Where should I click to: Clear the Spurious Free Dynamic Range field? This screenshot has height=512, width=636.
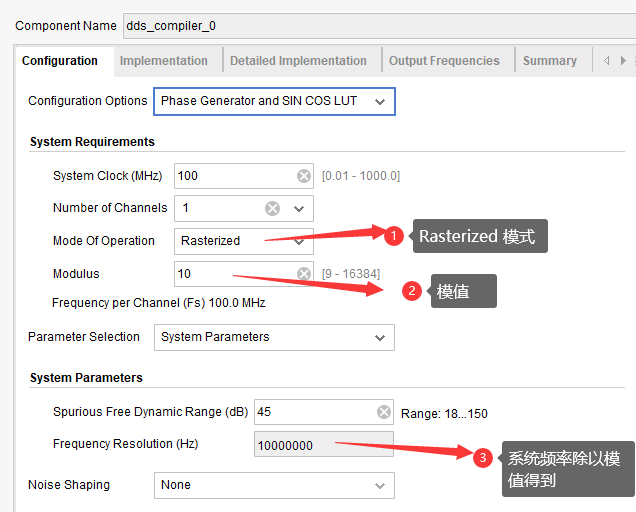coord(384,412)
